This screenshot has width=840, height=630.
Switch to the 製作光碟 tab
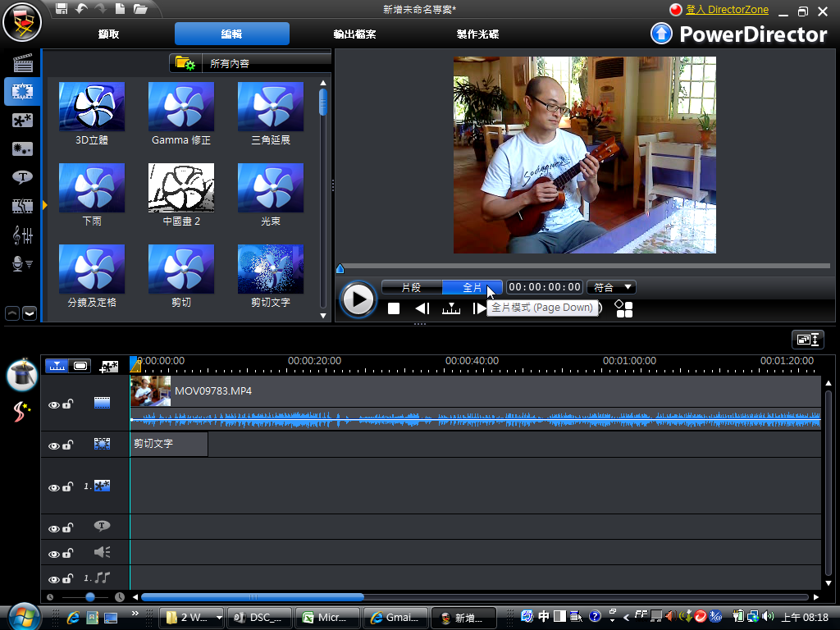[x=477, y=34]
